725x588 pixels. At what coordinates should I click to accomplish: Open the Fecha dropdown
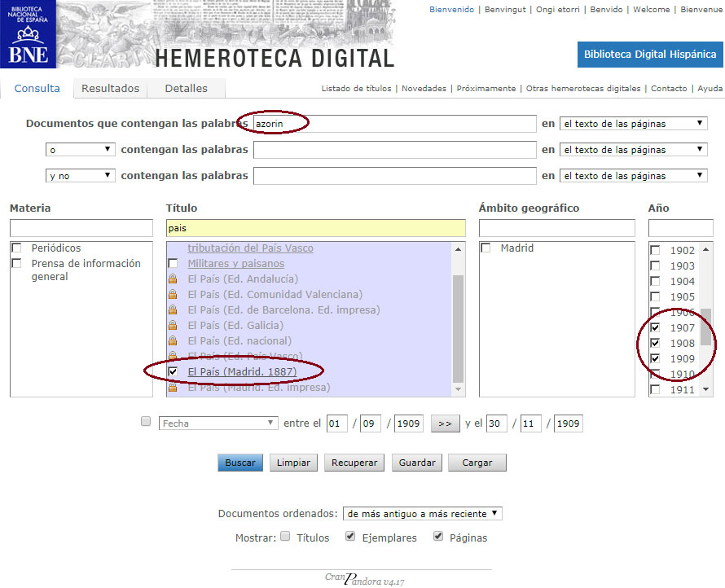pyautogui.click(x=218, y=423)
